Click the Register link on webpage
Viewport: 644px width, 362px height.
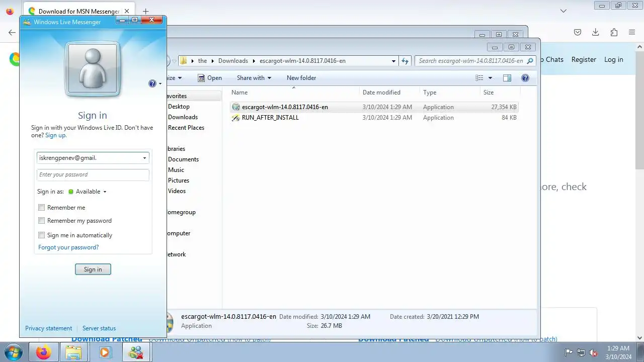[584, 59]
